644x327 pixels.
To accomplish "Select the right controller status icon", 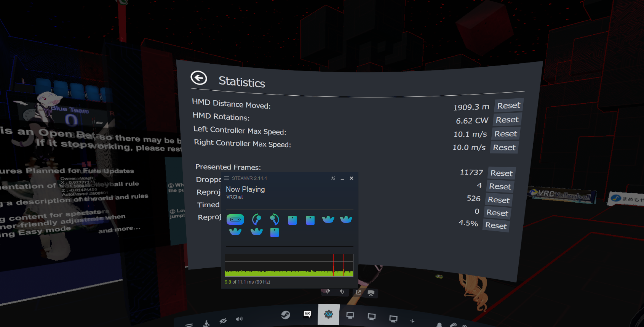I will [x=274, y=220].
